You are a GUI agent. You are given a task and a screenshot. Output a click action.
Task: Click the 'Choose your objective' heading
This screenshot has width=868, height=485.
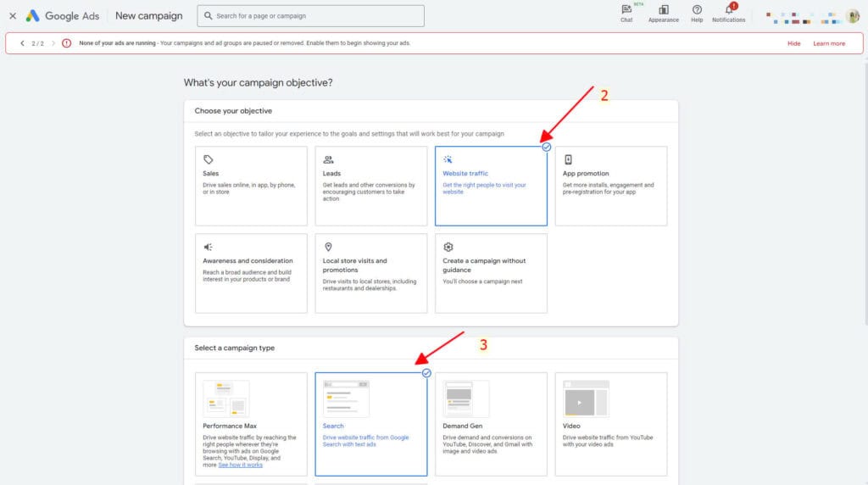[x=233, y=111]
